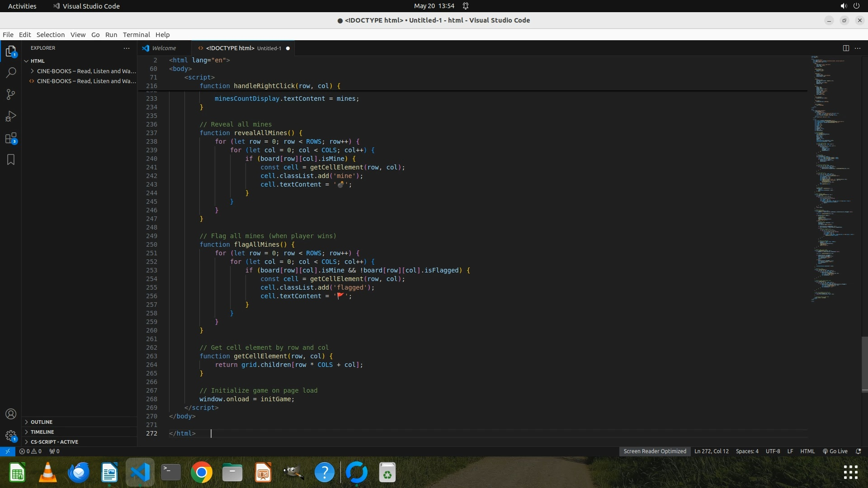Click the editor vertical scrollbar thumb
This screenshot has width=868, height=488.
click(x=864, y=364)
